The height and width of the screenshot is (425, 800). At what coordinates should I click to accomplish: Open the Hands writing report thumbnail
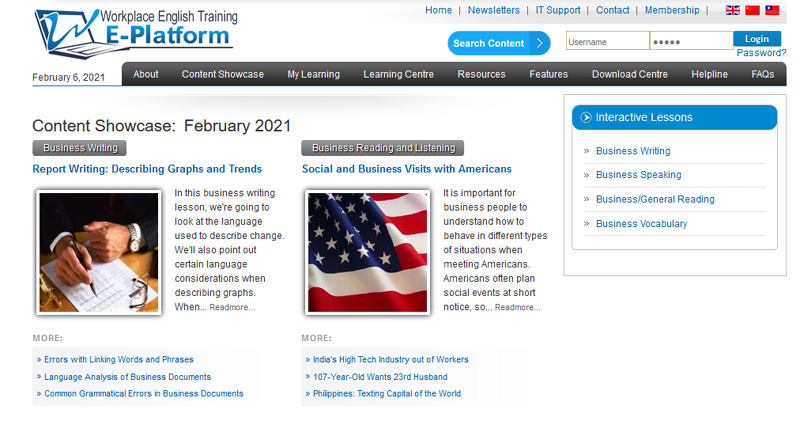98,253
